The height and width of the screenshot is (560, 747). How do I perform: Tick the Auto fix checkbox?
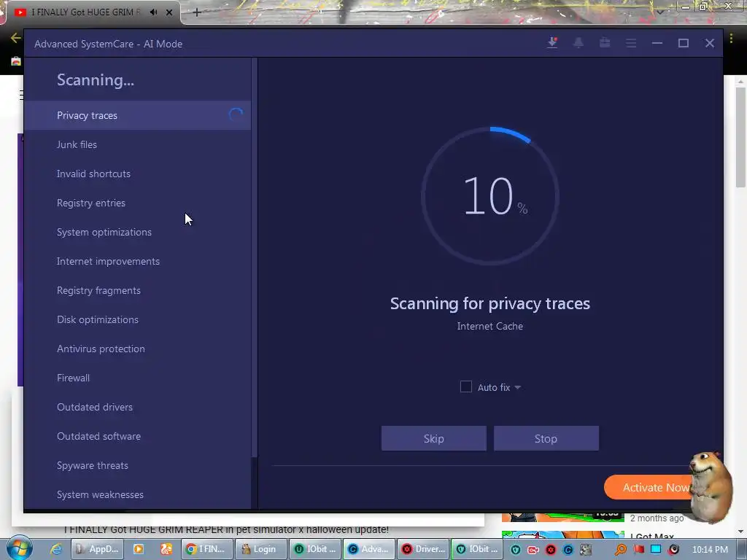466,386
